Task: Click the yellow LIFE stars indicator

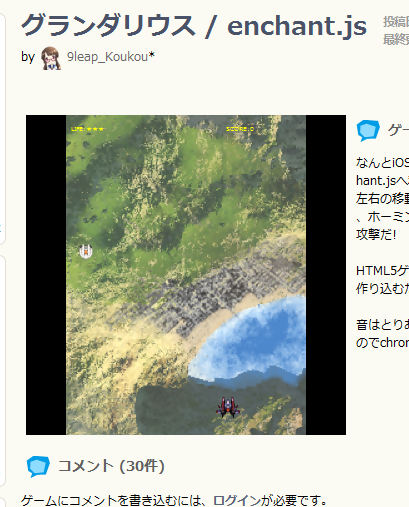Action: (x=87, y=129)
